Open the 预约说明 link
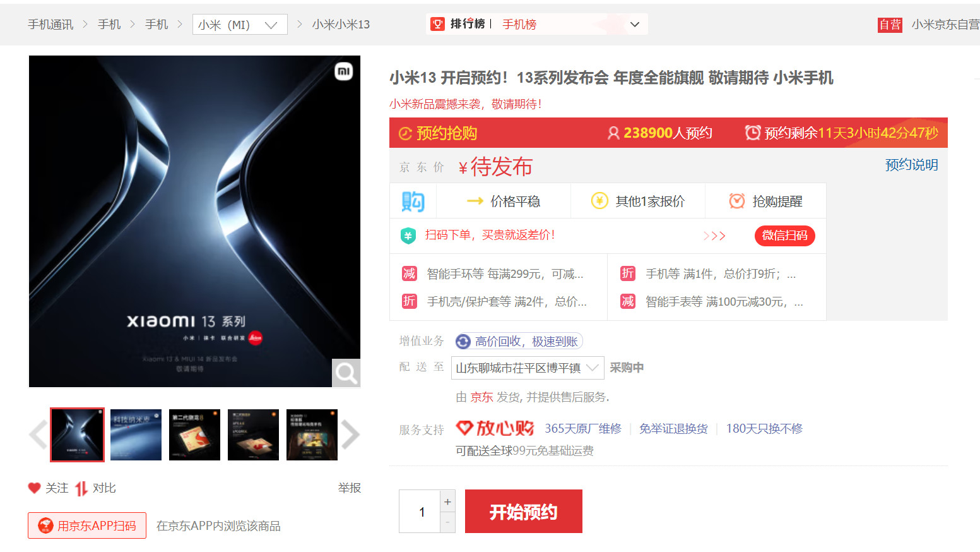The height and width of the screenshot is (552, 980). [x=911, y=164]
